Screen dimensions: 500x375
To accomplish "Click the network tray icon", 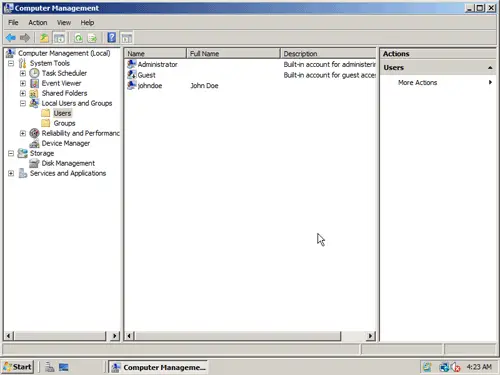I will click(444, 367).
